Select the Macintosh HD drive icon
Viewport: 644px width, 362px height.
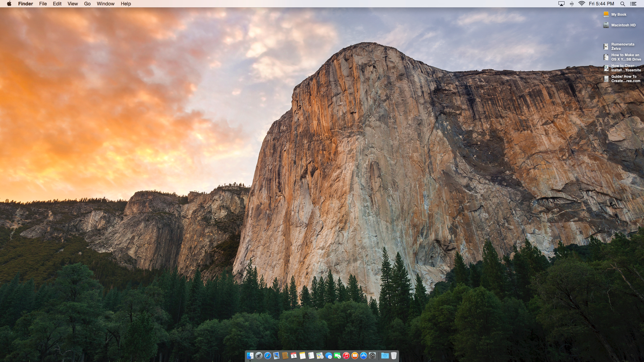click(606, 25)
